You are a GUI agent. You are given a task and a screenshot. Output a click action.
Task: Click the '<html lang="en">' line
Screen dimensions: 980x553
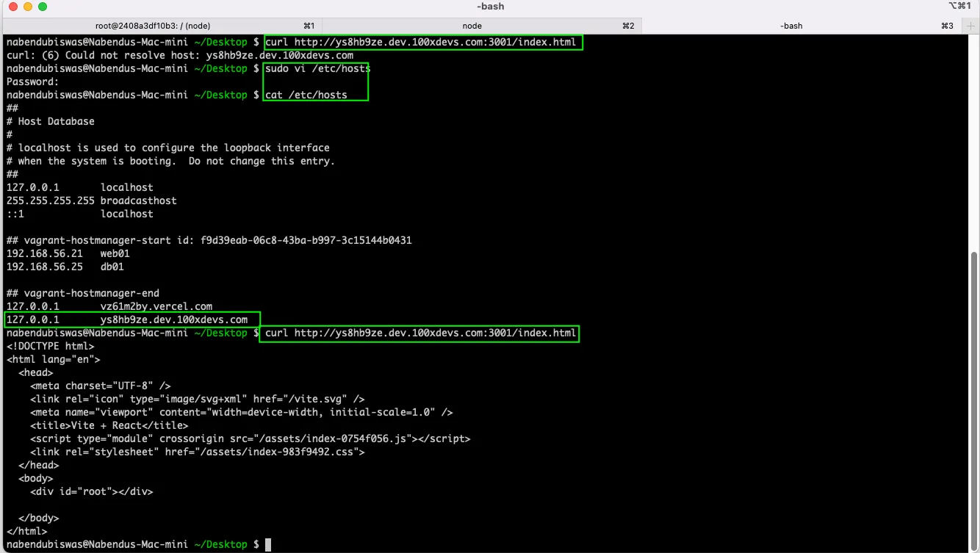(53, 359)
